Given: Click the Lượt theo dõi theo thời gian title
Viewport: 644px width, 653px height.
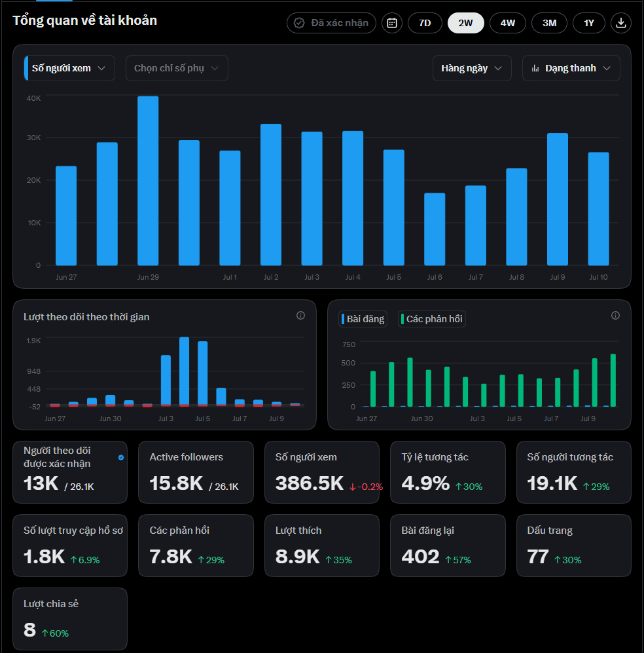Looking at the screenshot, I should (86, 317).
